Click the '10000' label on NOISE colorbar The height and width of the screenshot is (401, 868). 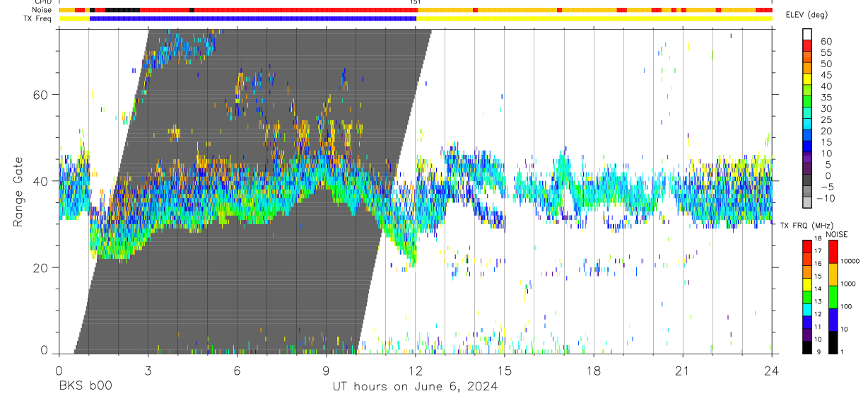tap(850, 262)
